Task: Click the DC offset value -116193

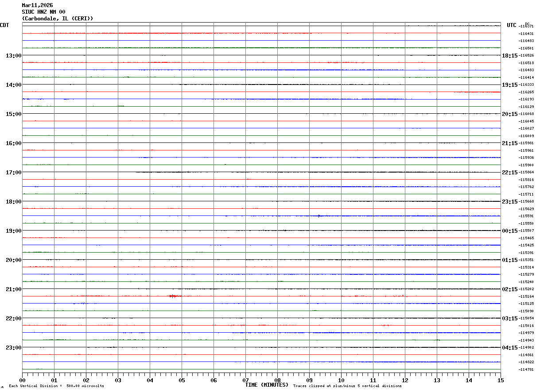Action: coord(526,99)
